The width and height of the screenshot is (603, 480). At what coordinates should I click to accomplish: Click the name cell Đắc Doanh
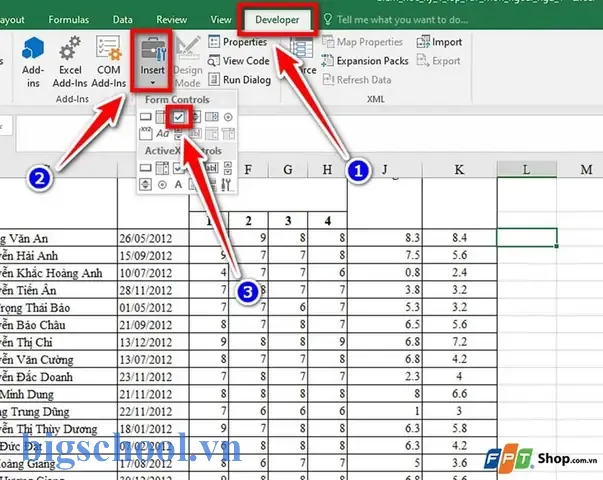58,377
